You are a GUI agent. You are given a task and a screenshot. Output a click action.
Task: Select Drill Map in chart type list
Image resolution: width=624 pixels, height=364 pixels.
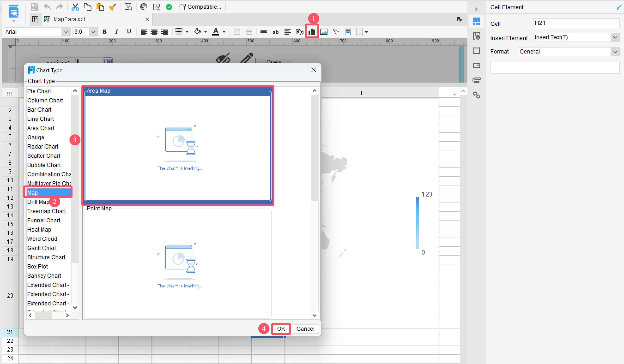point(38,202)
